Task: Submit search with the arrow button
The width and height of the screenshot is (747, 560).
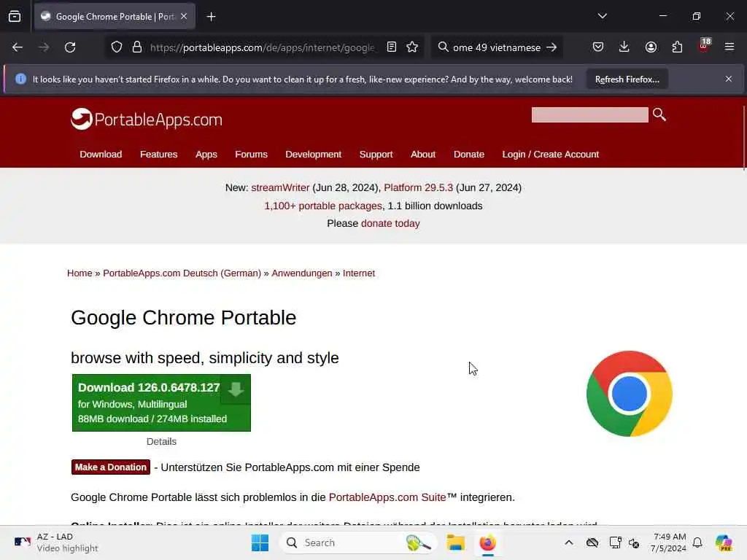Action: click(x=551, y=47)
